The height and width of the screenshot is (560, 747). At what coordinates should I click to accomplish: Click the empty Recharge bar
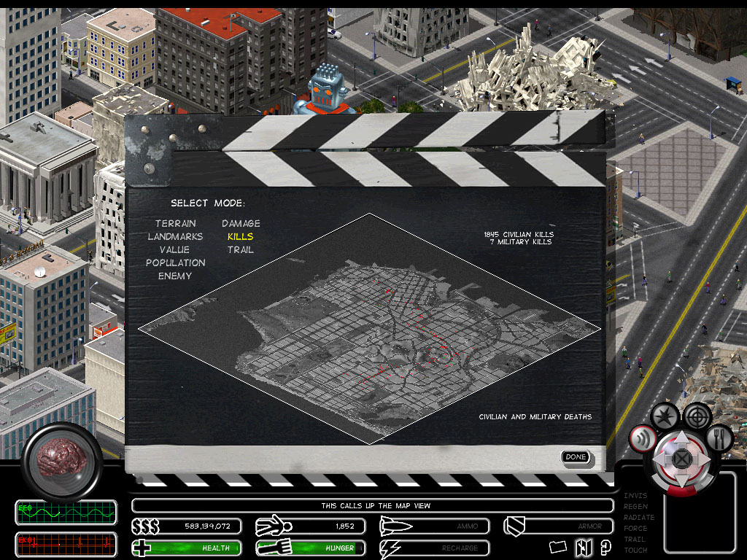tap(443, 548)
